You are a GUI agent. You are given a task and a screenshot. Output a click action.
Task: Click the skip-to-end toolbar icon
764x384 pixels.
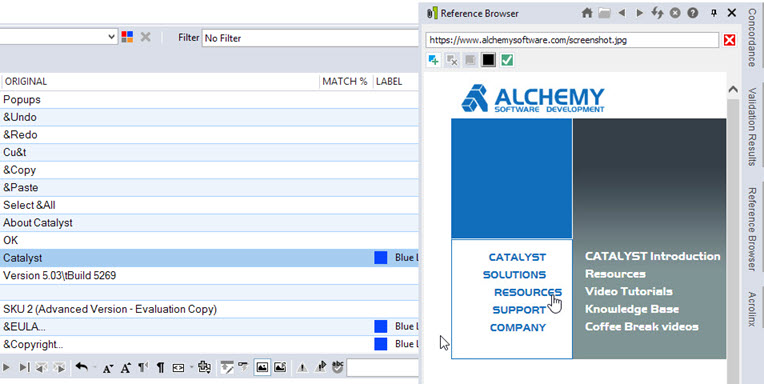(x=24, y=367)
